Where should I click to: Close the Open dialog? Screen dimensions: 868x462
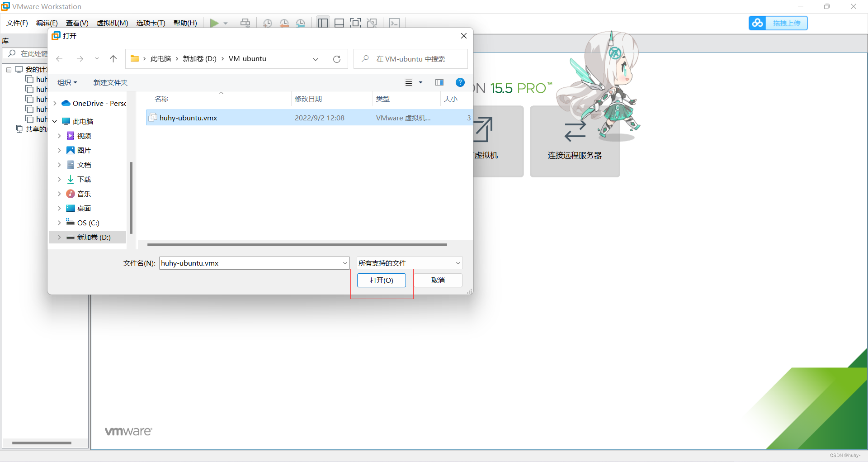[464, 36]
